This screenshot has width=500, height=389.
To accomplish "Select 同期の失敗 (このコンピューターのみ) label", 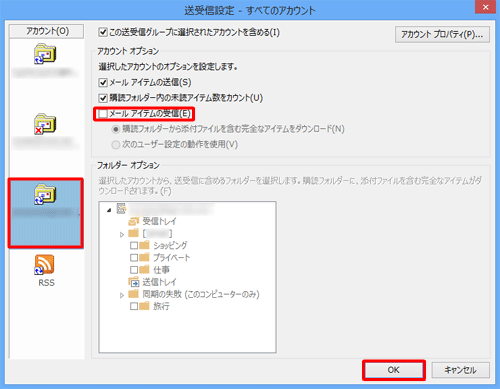I will coord(201,294).
